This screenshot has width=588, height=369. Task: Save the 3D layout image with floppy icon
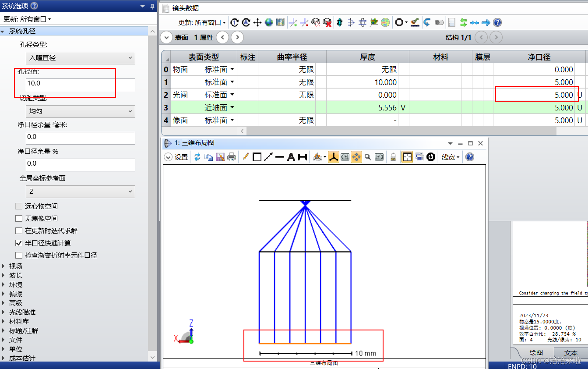(220, 157)
